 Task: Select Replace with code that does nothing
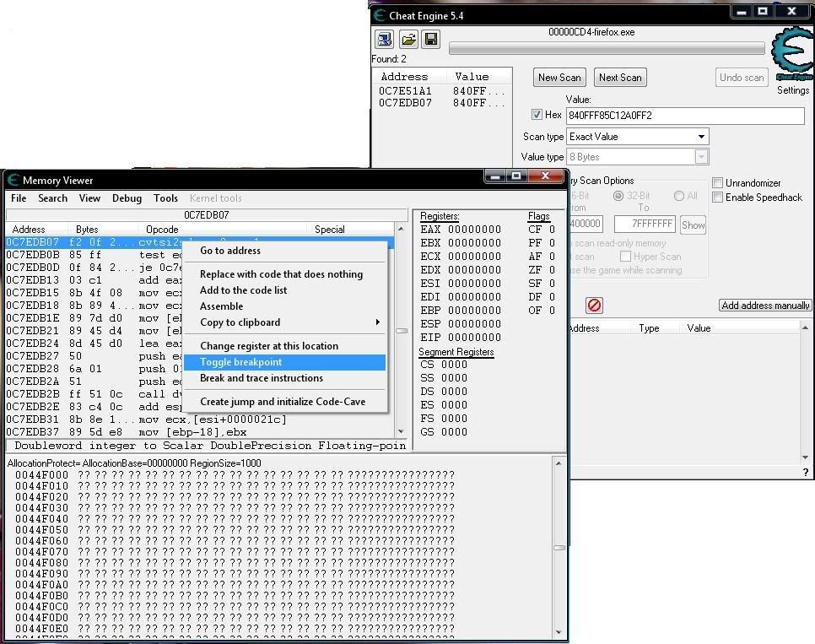click(284, 274)
